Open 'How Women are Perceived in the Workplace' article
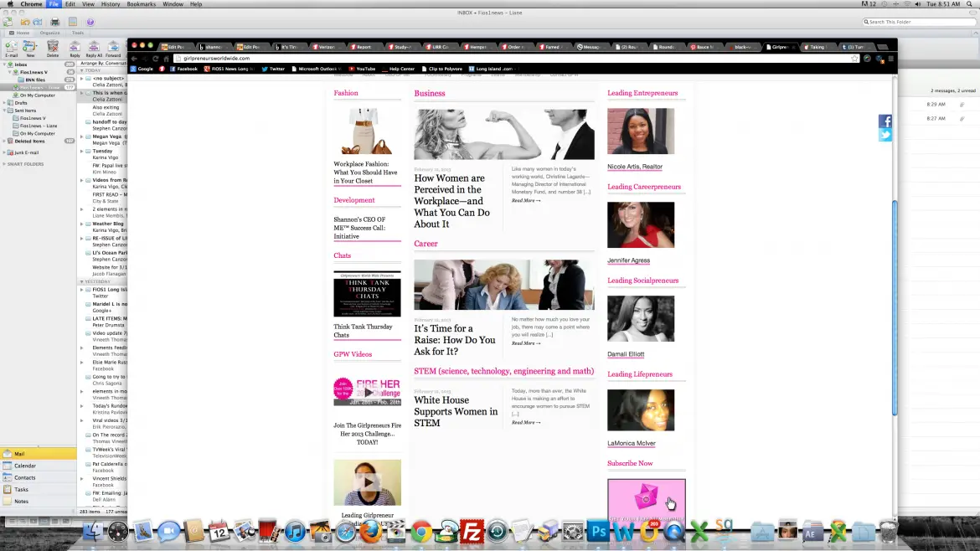Viewport: 980px width, 551px height. (x=451, y=201)
